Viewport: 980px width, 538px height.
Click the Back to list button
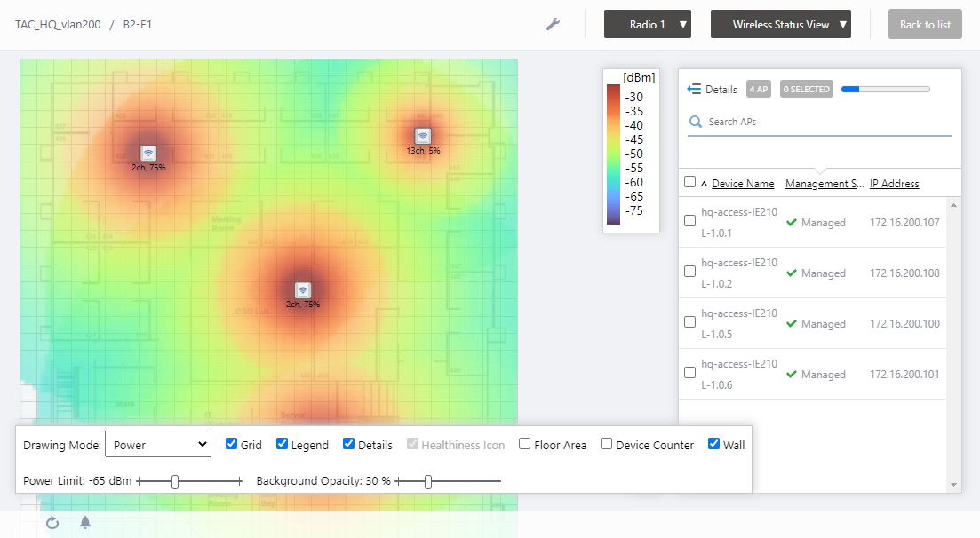point(925,24)
